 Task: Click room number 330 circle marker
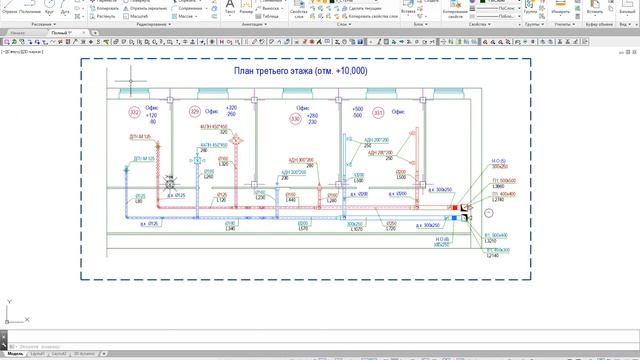295,119
